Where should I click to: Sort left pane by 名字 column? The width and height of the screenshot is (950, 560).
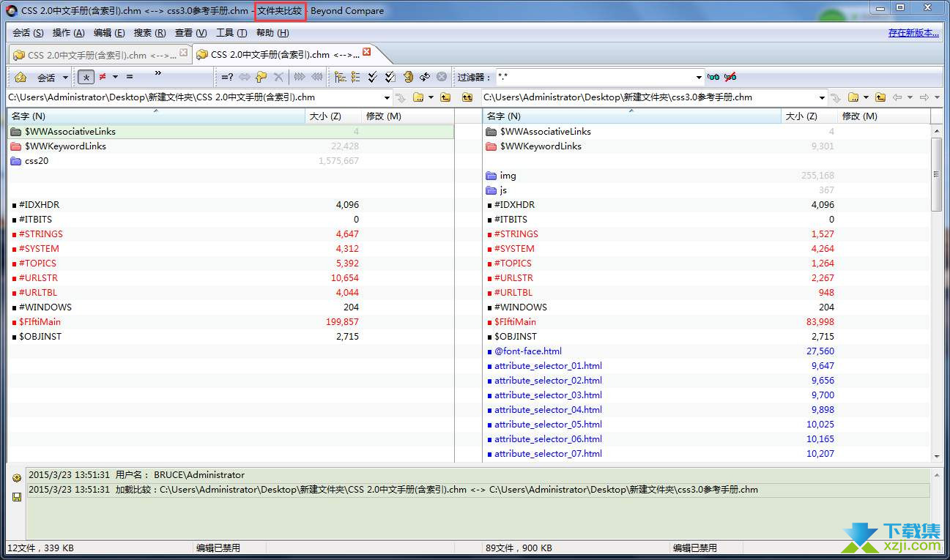click(156, 116)
